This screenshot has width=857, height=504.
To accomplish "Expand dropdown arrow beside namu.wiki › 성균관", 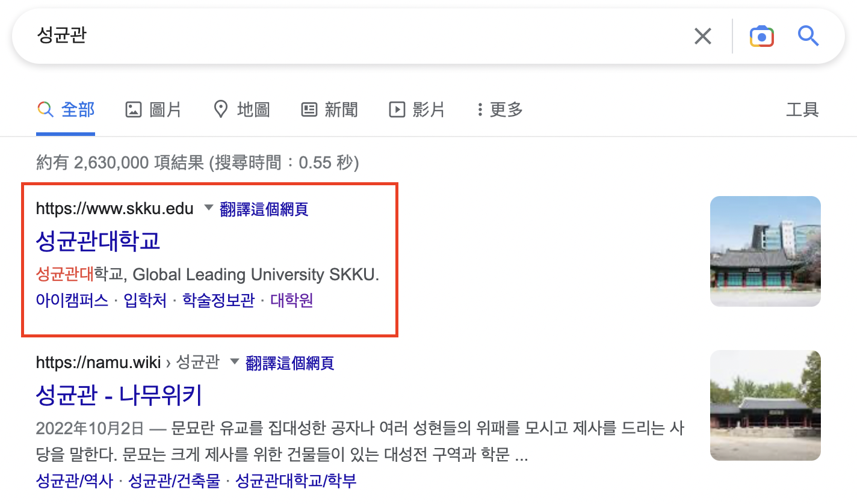I will pyautogui.click(x=234, y=362).
